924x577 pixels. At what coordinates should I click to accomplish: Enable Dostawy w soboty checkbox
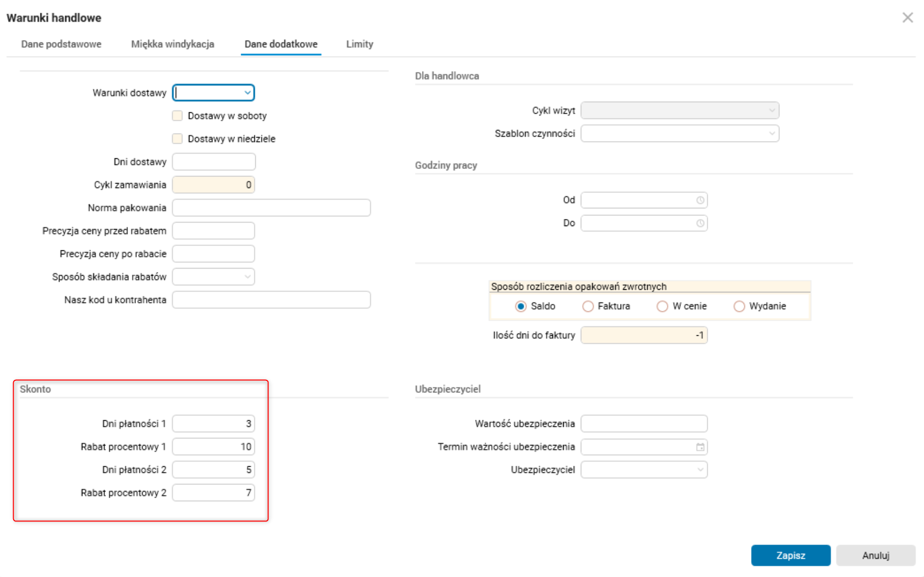[177, 116]
